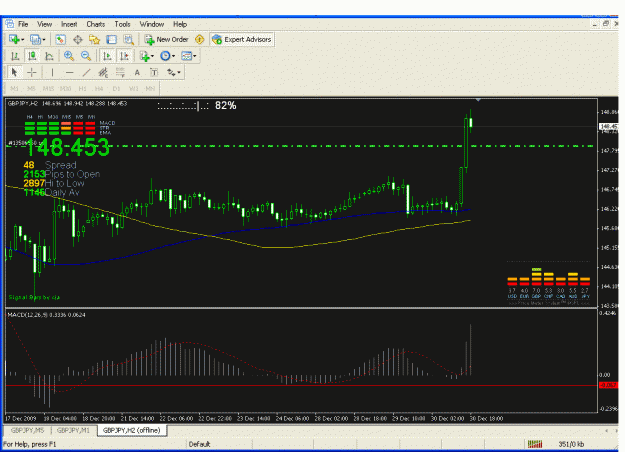Switch chart to candlesticks mode
This screenshot has height=452, width=625.
point(32,56)
